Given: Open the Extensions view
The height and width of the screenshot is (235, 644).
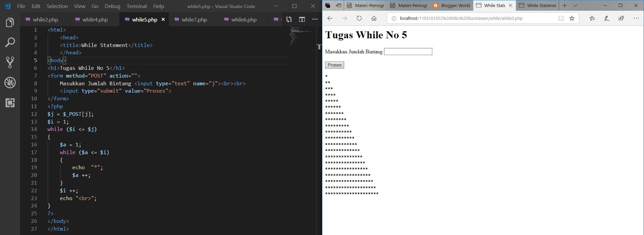Looking at the screenshot, I should [x=10, y=103].
